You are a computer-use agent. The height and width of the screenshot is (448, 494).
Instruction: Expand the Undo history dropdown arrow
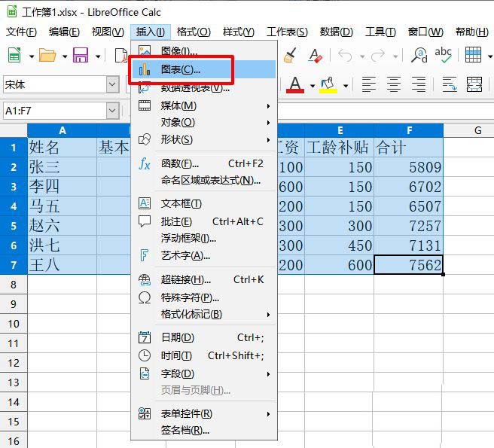[x=363, y=56]
